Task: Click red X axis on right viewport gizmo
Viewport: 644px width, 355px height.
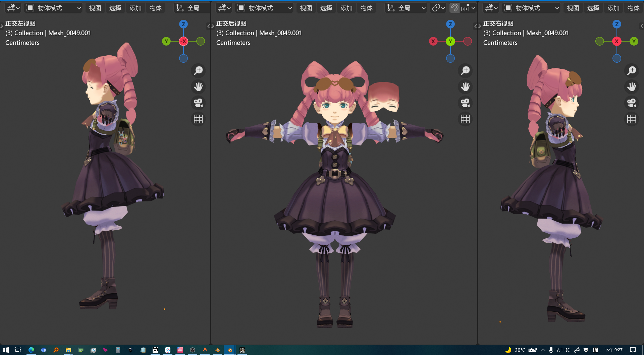Action: coord(617,41)
